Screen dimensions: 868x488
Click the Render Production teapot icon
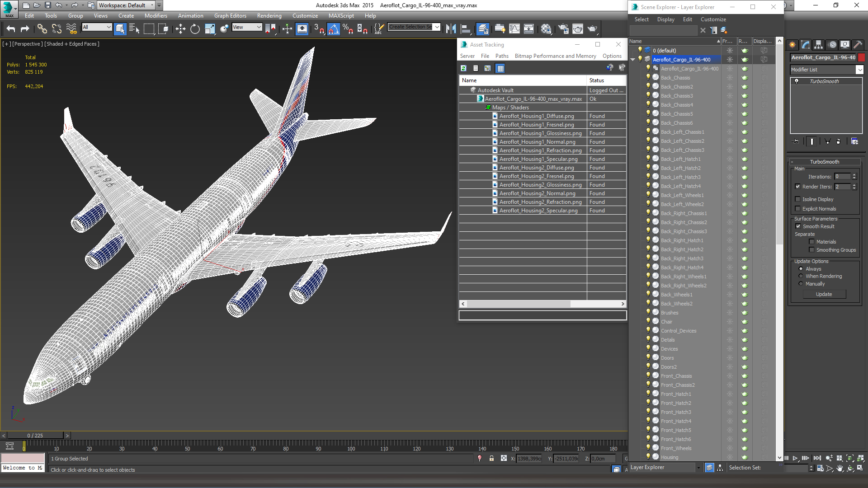[x=592, y=29]
